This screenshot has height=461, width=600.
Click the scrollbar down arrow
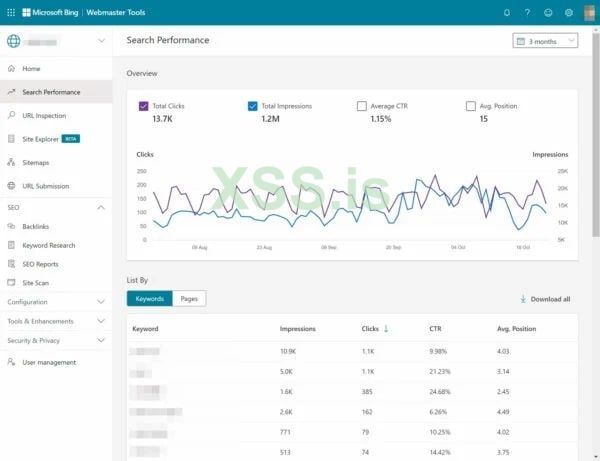(596, 457)
